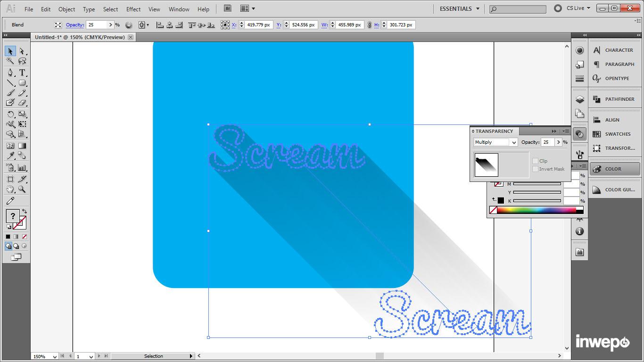Check the Invert Mask option
This screenshot has width=644, height=362.
[x=535, y=169]
